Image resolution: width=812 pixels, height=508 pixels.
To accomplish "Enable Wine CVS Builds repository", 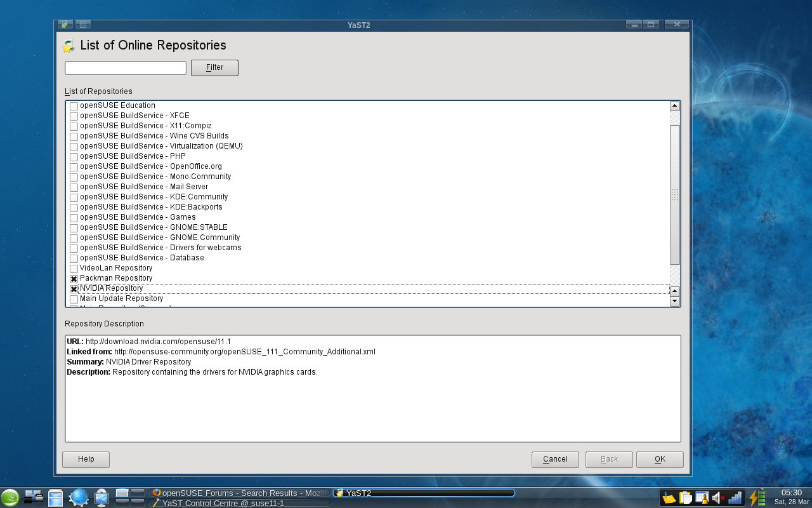I will [x=74, y=137].
